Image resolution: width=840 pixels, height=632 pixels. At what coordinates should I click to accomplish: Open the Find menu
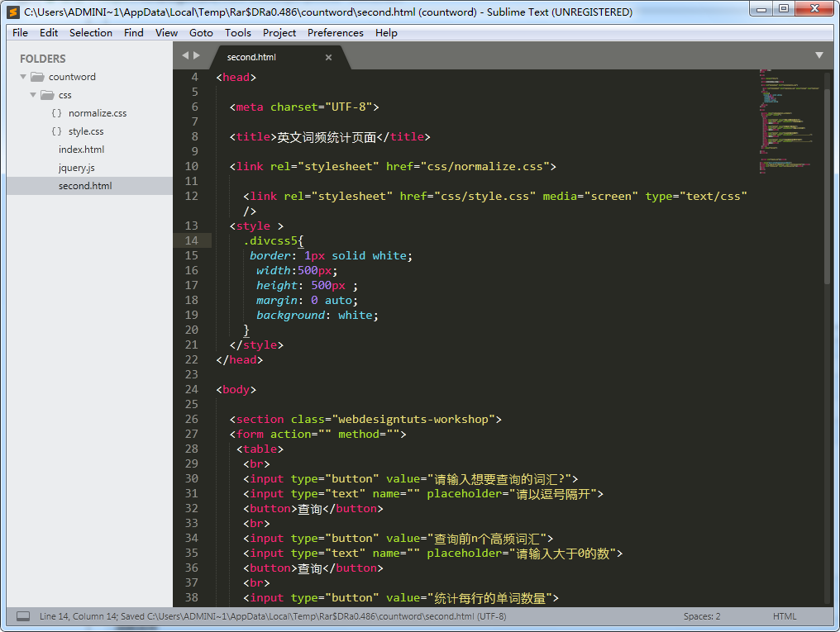tap(133, 33)
